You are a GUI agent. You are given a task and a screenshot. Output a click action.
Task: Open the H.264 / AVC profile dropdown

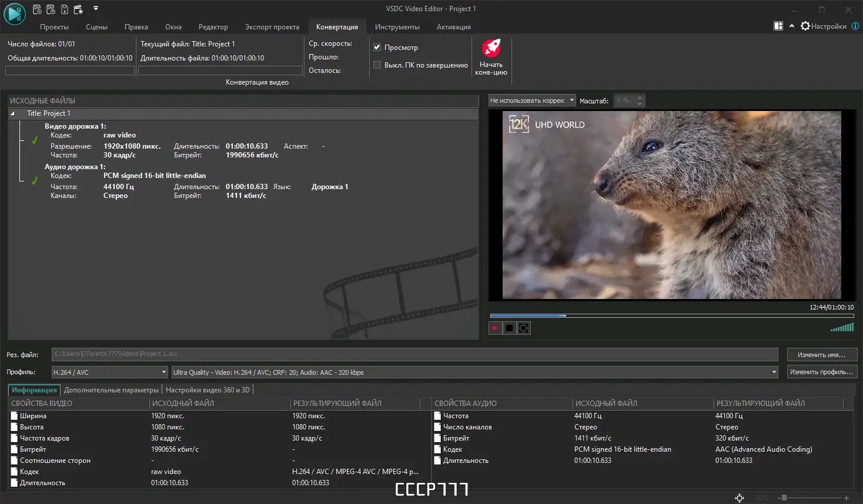pos(163,372)
